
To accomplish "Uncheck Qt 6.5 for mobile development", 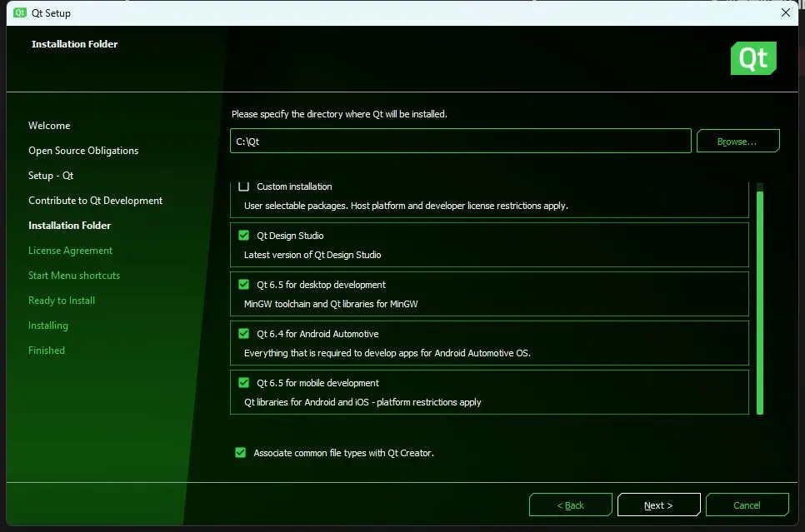I will [x=244, y=383].
